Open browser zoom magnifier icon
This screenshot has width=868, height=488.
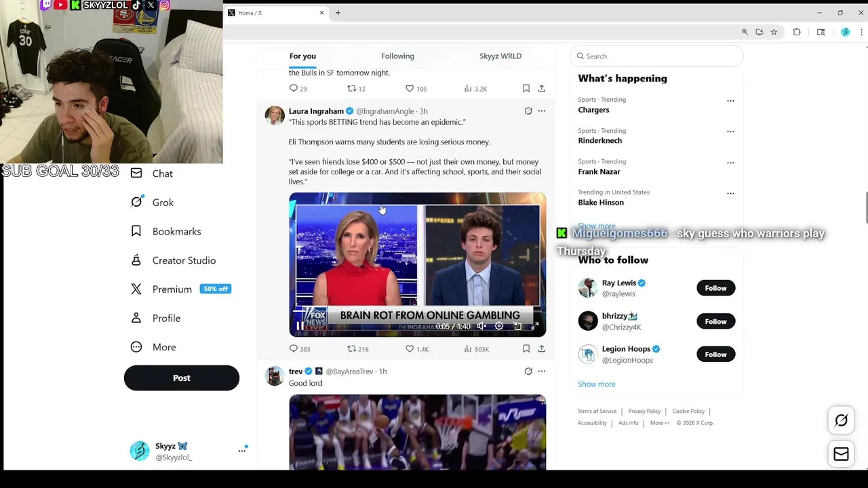point(745,32)
